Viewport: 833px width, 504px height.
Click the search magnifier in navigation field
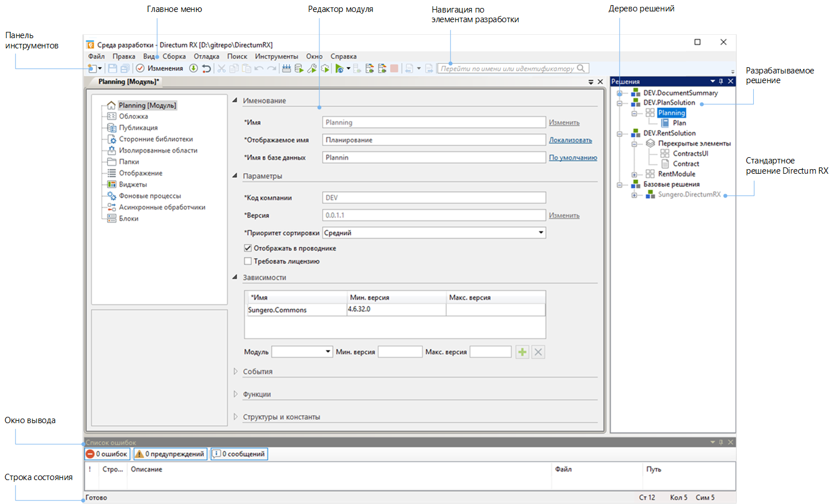click(x=581, y=68)
